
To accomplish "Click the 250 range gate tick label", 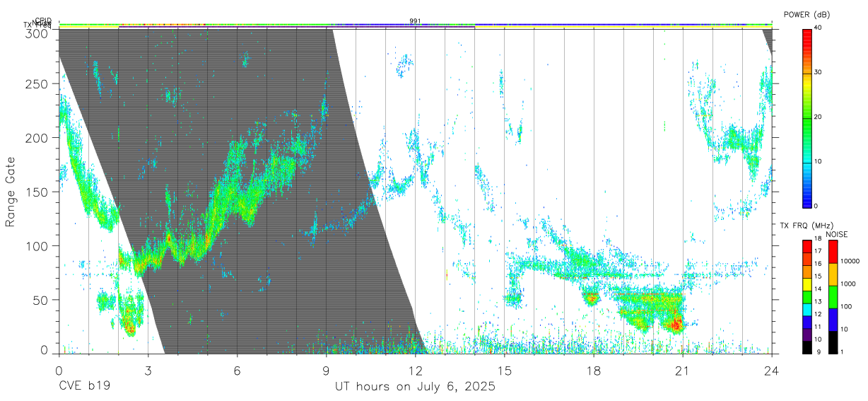I will [38, 84].
